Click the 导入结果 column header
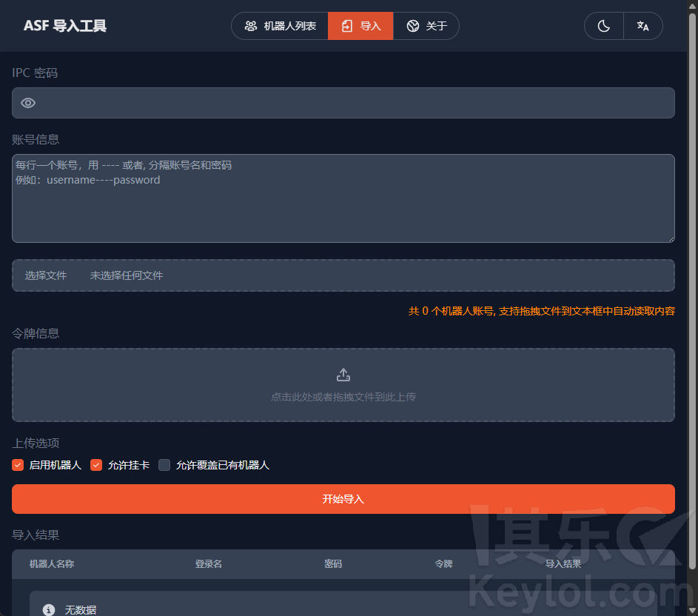The image size is (698, 616). pos(563,564)
